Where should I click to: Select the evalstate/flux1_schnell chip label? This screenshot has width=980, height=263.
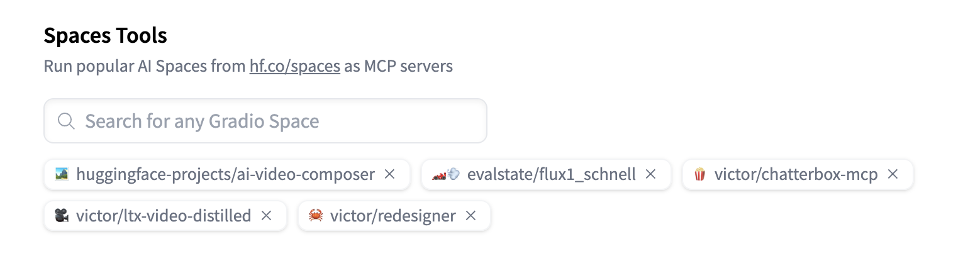551,174
